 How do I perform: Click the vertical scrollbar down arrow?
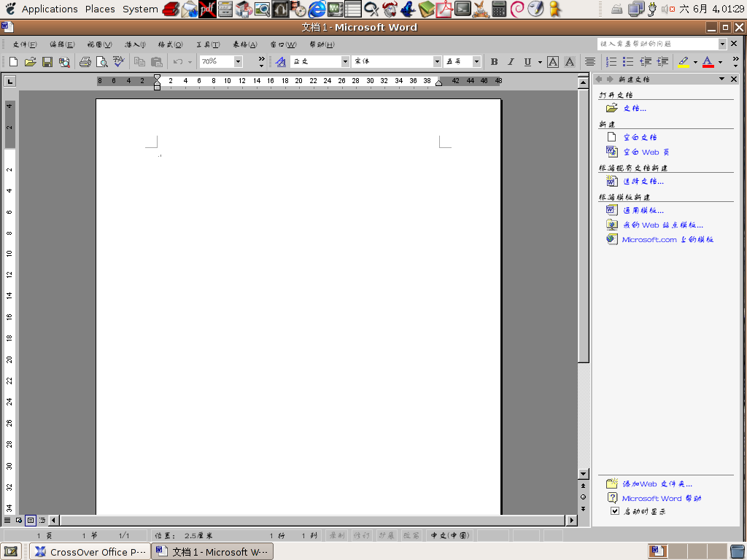[x=583, y=474]
